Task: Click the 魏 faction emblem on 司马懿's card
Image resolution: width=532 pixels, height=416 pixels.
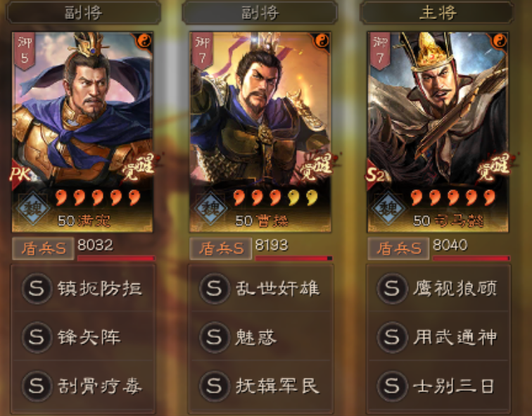Action: point(388,208)
